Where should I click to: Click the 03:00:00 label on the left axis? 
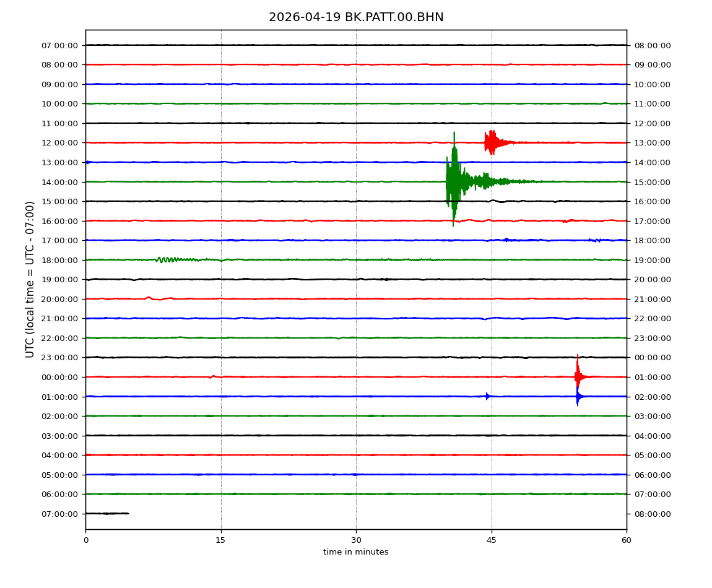pyautogui.click(x=61, y=436)
